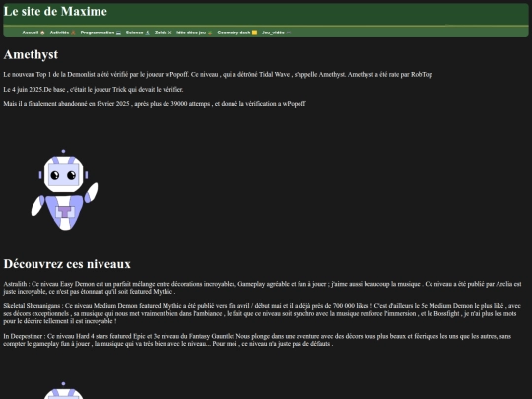The width and height of the screenshot is (532, 399).
Task: Open the Activités menu link
Action: pyautogui.click(x=62, y=33)
